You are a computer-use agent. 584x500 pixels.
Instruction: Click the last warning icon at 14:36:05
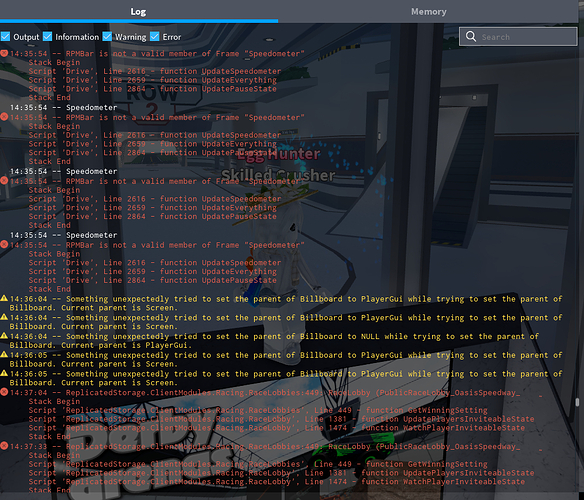click(x=4, y=373)
